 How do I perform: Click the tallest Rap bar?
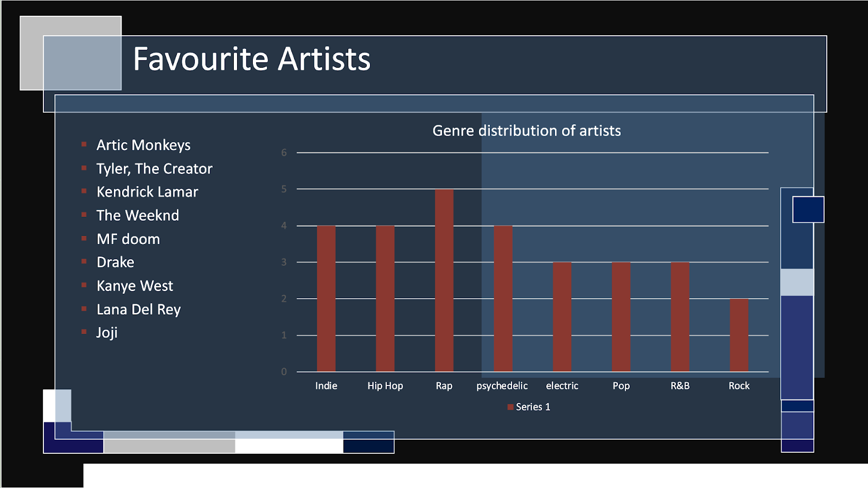(444, 280)
